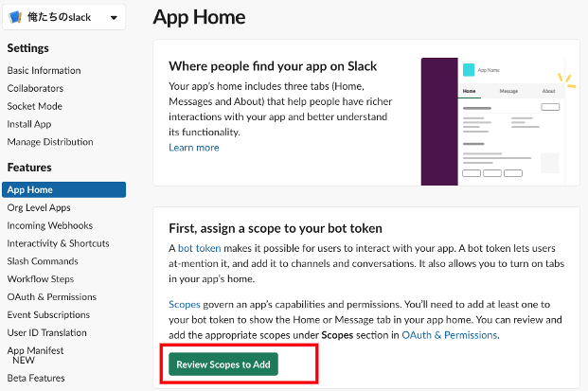Viewport: 588px width, 391px height.
Task: Open Interactivity & Shortcuts
Action: click(x=58, y=243)
